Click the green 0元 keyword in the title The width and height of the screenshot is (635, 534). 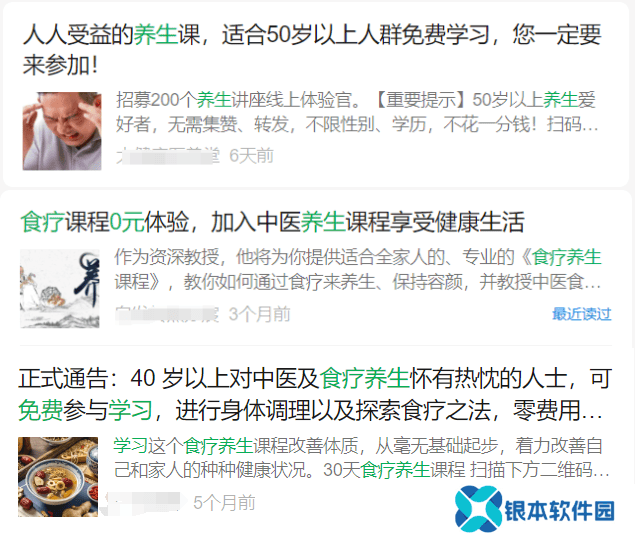point(127,222)
